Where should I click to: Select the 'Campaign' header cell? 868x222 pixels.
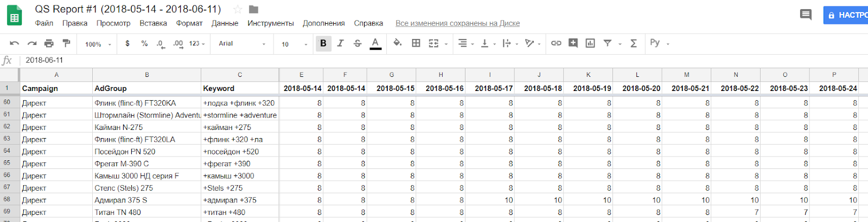click(x=56, y=88)
